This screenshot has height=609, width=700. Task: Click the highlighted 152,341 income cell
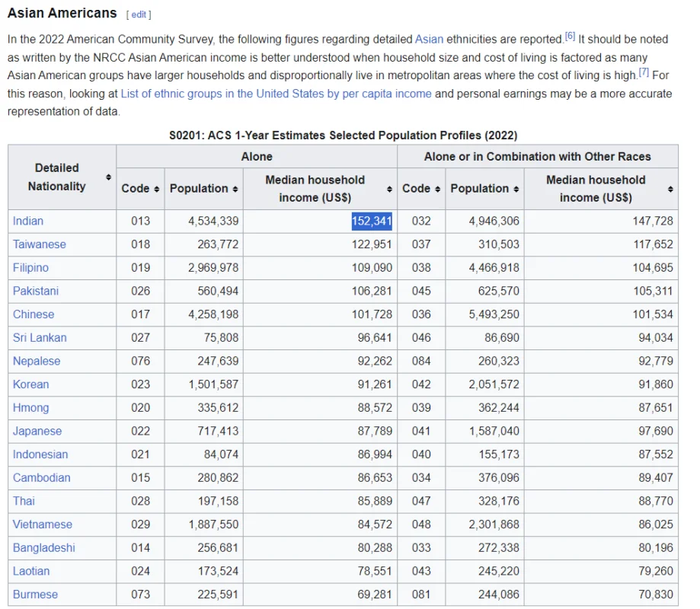coord(372,221)
